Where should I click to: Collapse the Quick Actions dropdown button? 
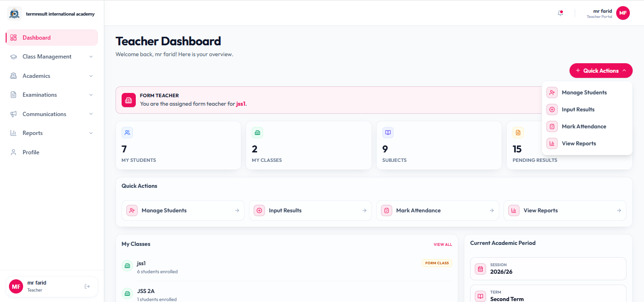coord(601,71)
